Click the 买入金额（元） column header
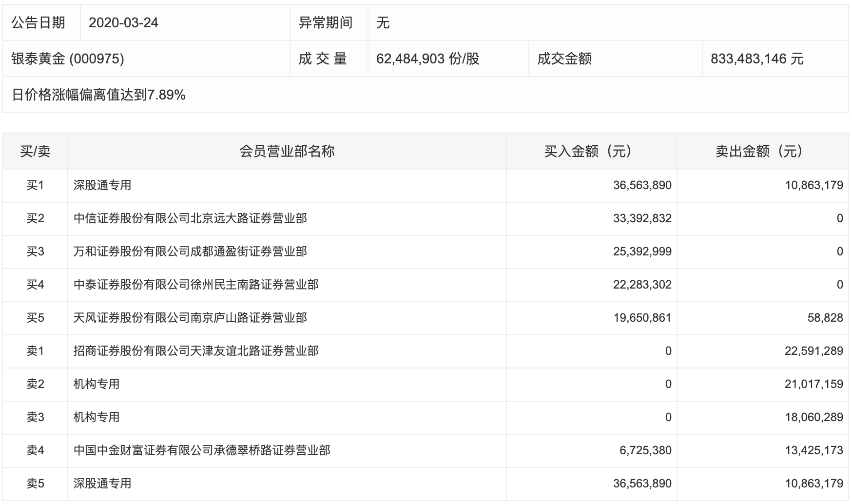Screen dimensions: 852x504 pos(591,152)
